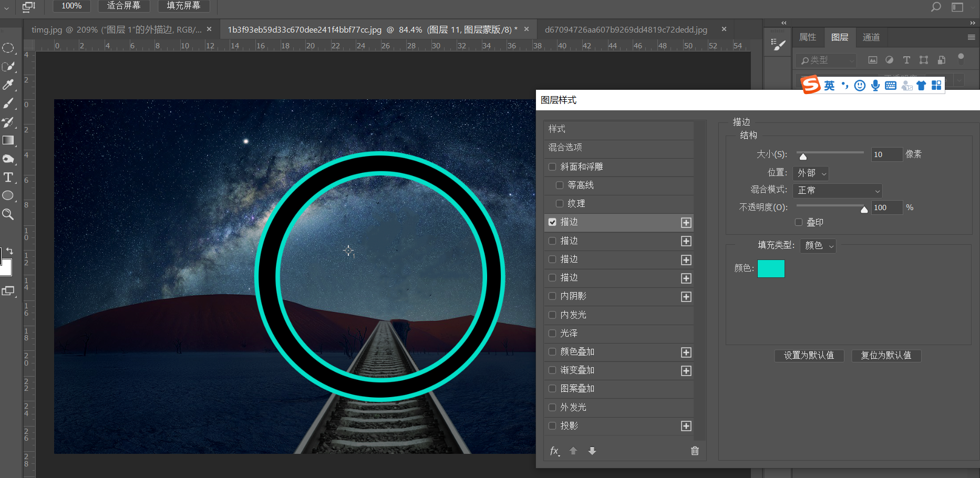Select the Horizontal Type tool
Viewport: 980px width, 478px height.
8,178
